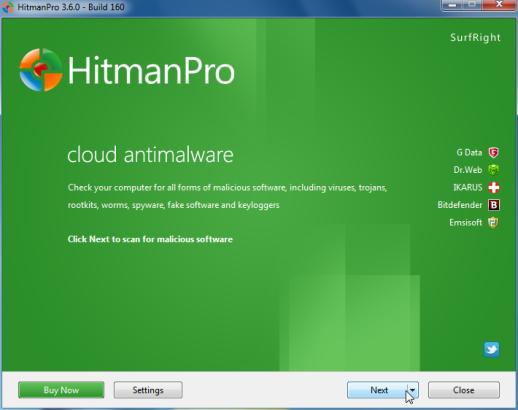This screenshot has width=518, height=410.
Task: Click the Dr.Web green spider icon
Action: pos(494,170)
